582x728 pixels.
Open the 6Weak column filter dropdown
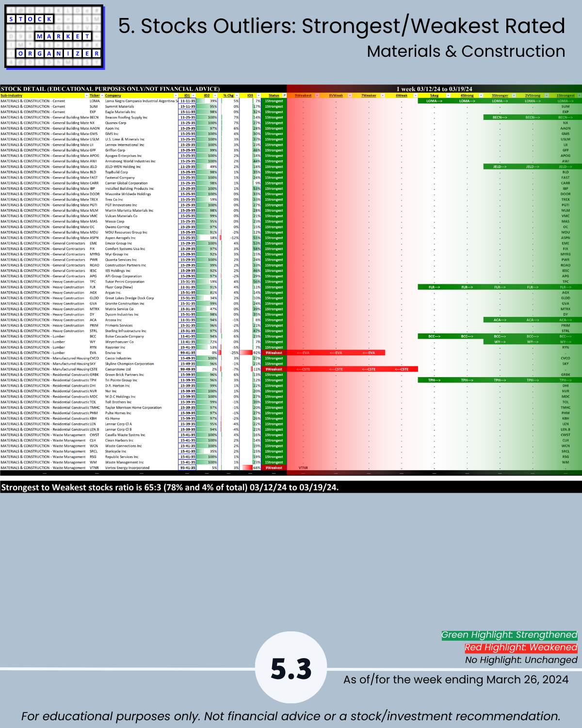pos(415,96)
